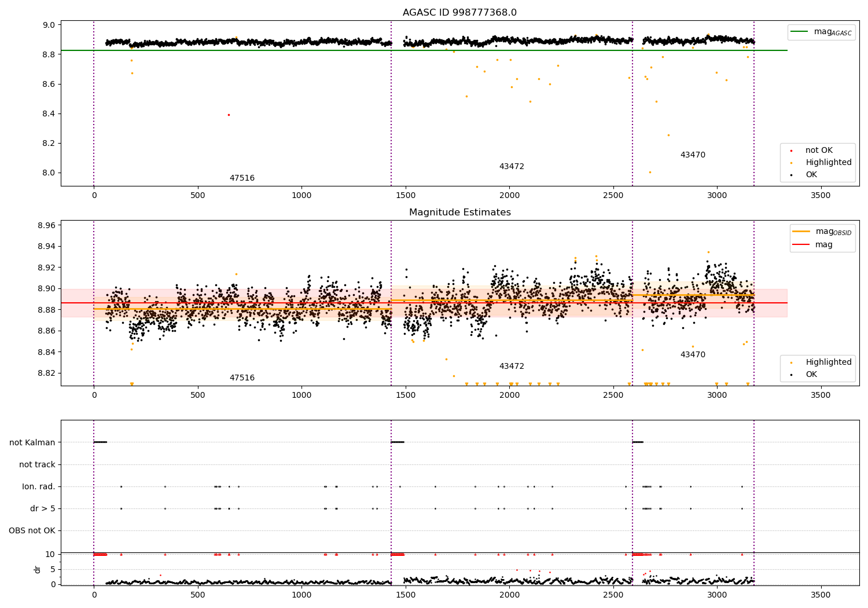Viewport: 868px width, 608px height.
Task: Click the 'Ion. rad.' row label
Action: 39,487
